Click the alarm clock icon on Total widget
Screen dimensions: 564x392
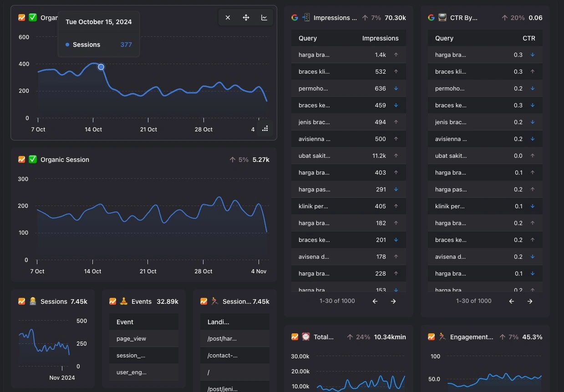point(306,337)
